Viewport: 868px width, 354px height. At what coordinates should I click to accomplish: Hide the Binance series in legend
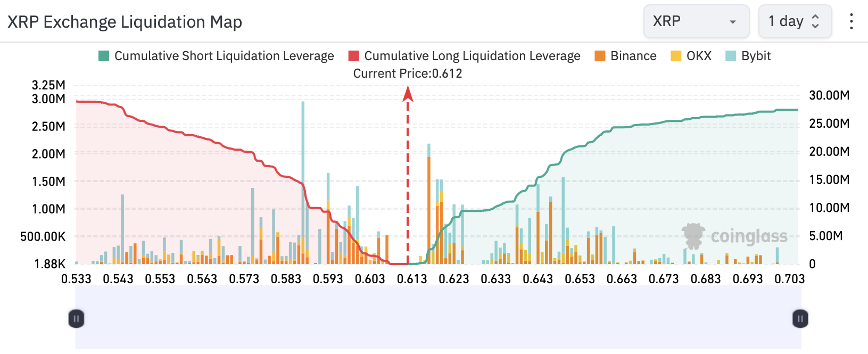633,56
